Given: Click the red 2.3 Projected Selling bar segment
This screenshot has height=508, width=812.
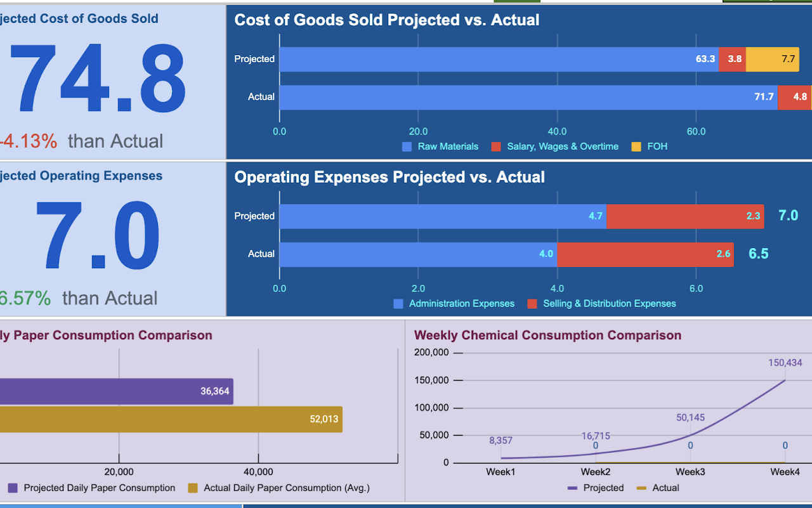Looking at the screenshot, I should (x=685, y=216).
